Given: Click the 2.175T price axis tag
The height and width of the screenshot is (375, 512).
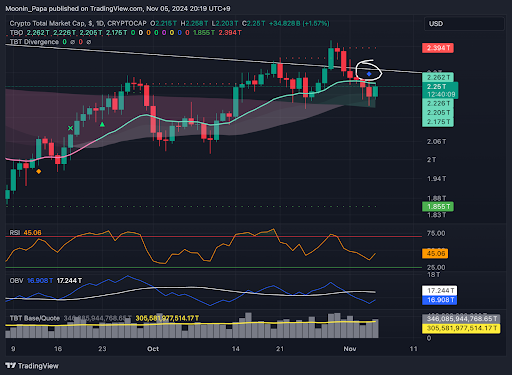Looking at the screenshot, I should [x=438, y=122].
